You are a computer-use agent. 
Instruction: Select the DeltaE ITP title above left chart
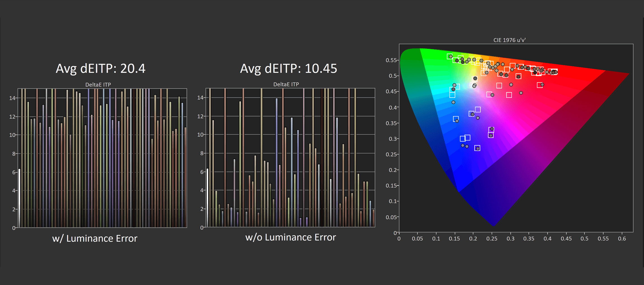tap(98, 85)
